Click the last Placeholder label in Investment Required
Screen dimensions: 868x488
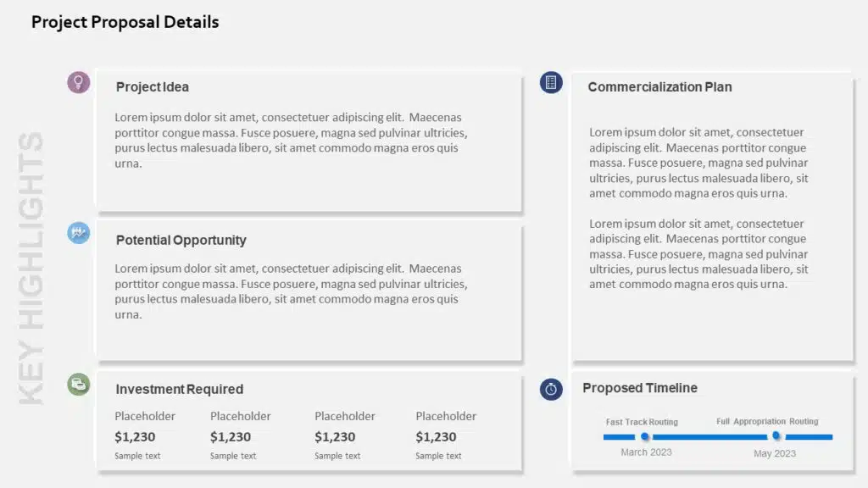[x=446, y=416]
